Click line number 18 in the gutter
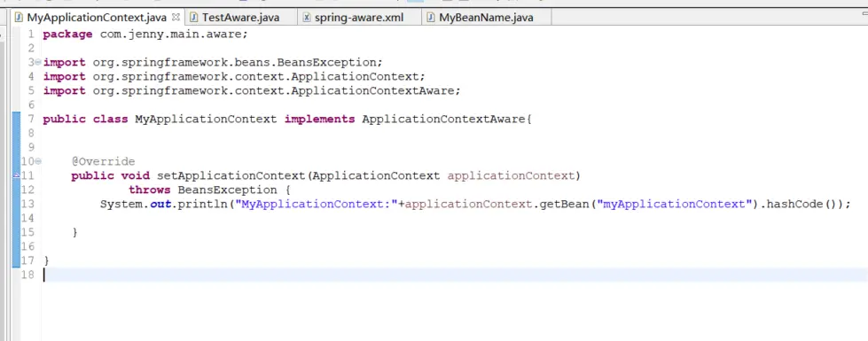Viewport: 868px width, 341px height. [x=27, y=275]
